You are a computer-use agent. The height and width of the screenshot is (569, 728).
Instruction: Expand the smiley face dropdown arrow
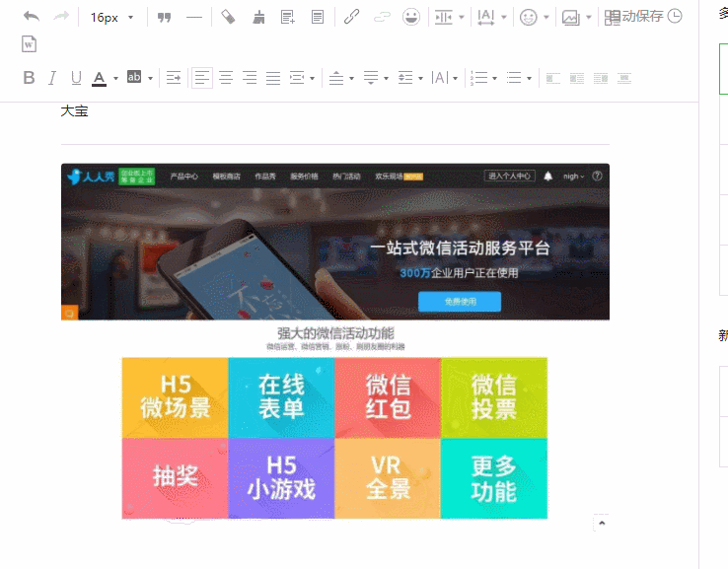coord(546,17)
